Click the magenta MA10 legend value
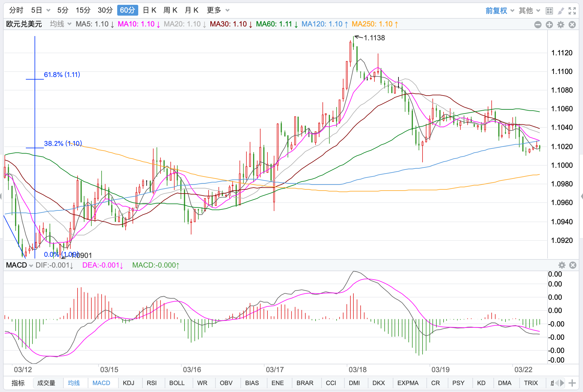 (x=139, y=24)
